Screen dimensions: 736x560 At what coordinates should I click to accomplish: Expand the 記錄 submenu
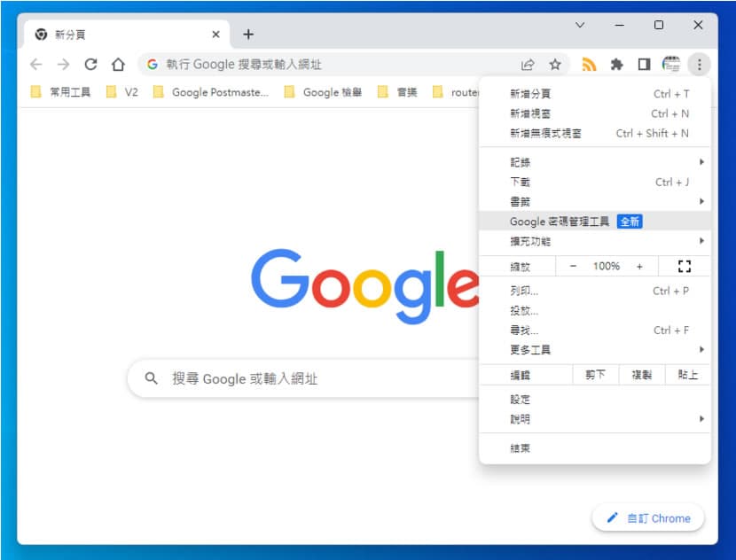[x=595, y=162]
